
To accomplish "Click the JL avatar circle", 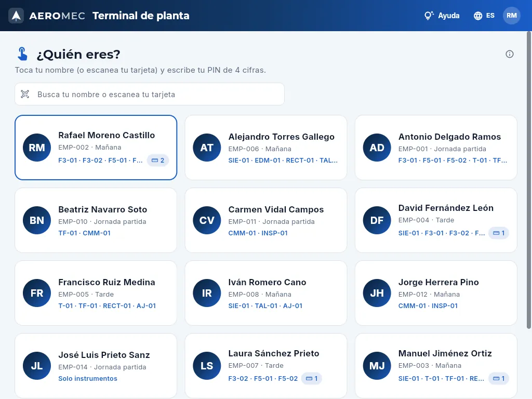I will (37, 366).
